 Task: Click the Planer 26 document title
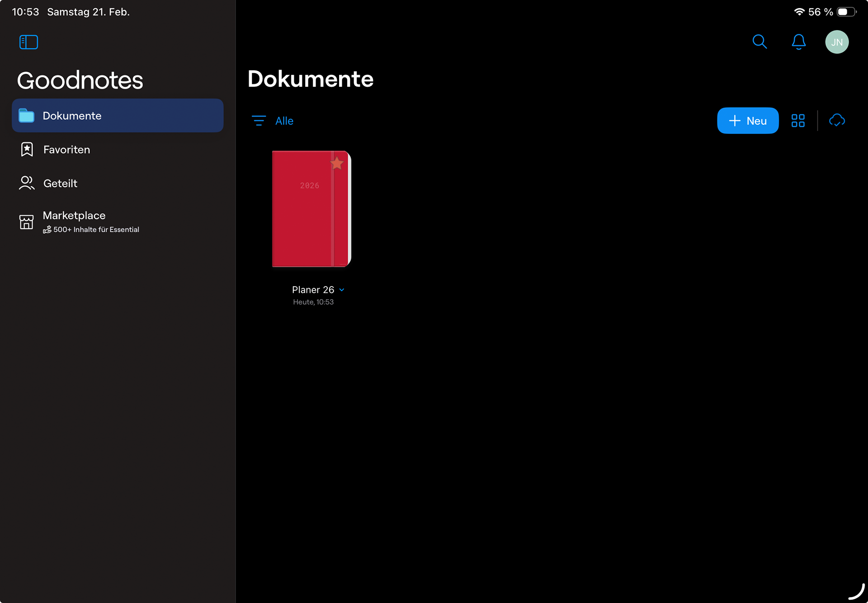[x=313, y=290]
